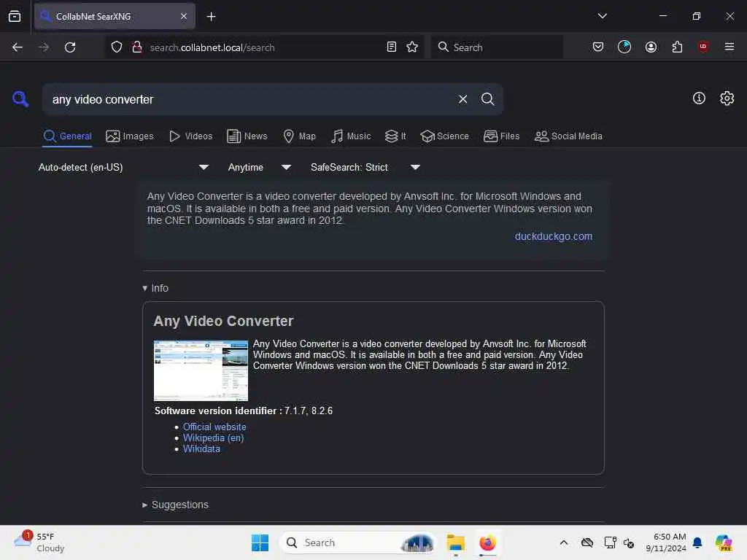Open the Anytime time range dropdown
The height and width of the screenshot is (560, 747).
(259, 167)
